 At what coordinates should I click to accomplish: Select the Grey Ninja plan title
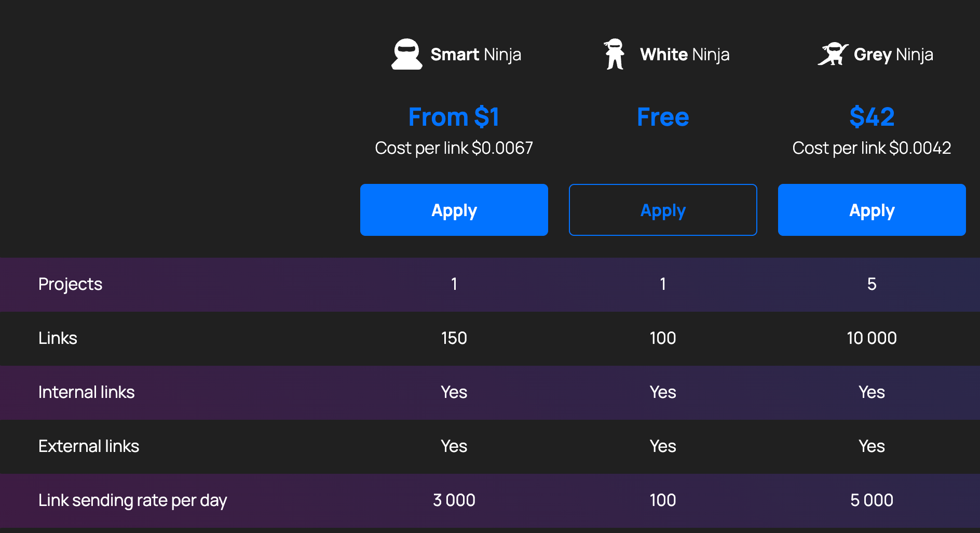(893, 55)
